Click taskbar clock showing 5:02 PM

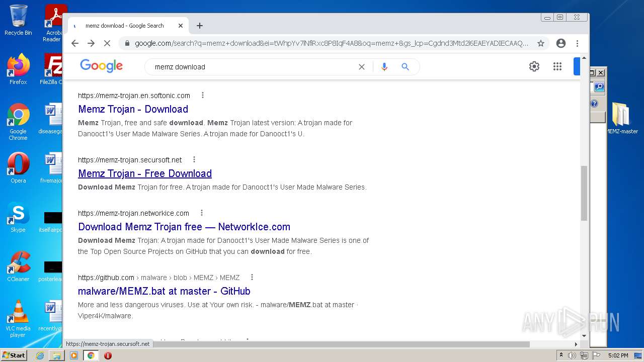618,355
